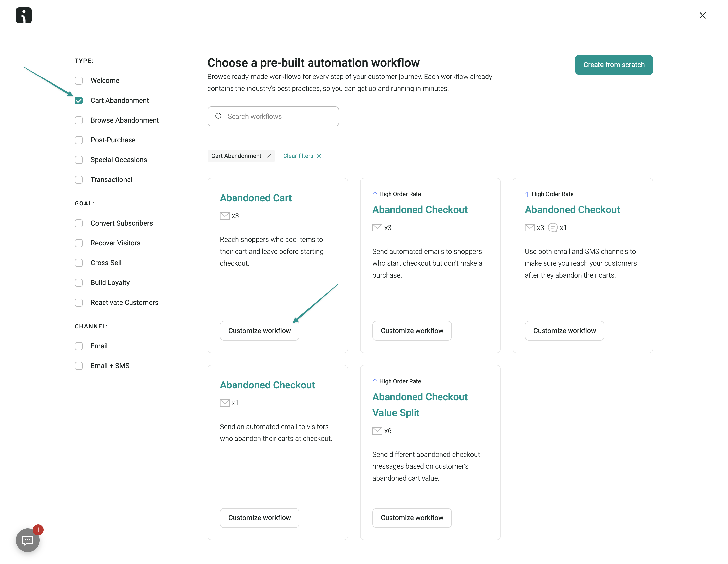Remove the Cart Abandonment filter chip

click(x=269, y=156)
